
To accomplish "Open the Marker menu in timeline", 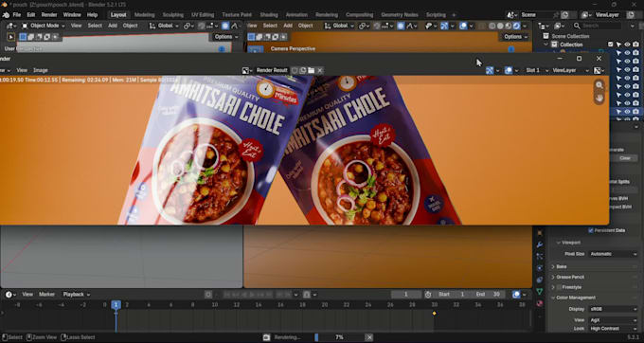I will pyautogui.click(x=46, y=294).
